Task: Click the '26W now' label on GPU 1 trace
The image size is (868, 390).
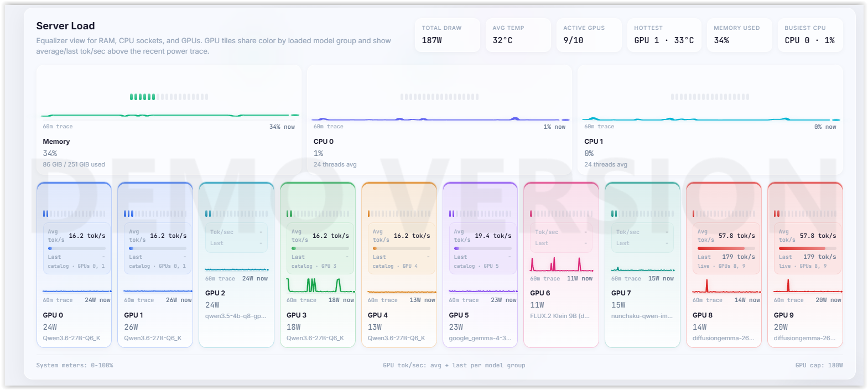Action: click(x=179, y=300)
